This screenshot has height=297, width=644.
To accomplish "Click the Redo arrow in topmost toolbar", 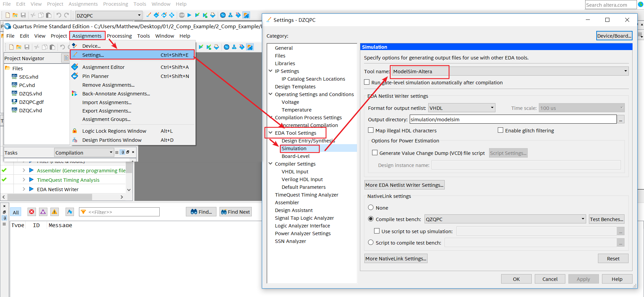I will point(67,15).
